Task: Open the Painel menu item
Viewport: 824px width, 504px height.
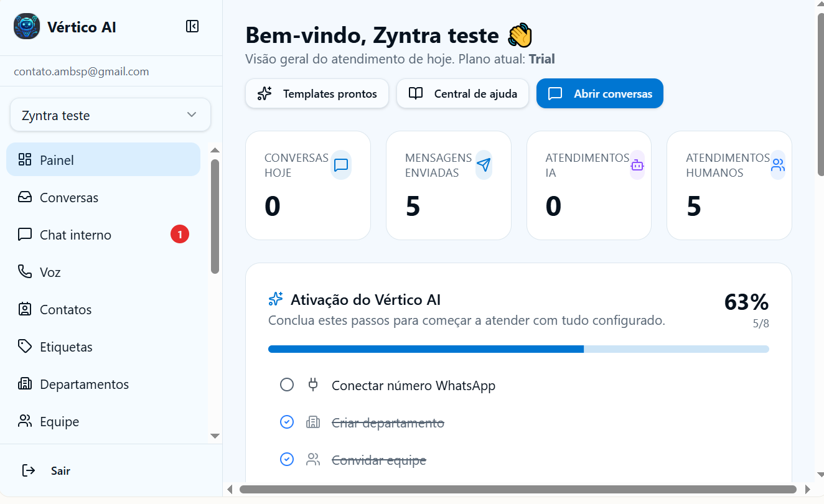Action: coord(103,160)
